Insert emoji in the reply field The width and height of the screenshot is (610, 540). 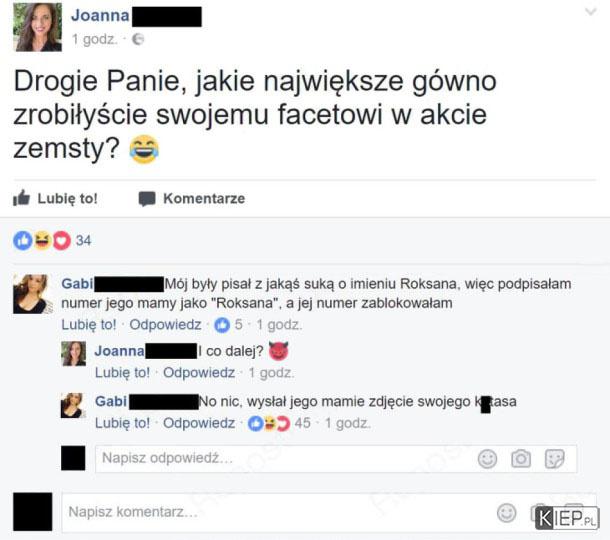(x=487, y=459)
